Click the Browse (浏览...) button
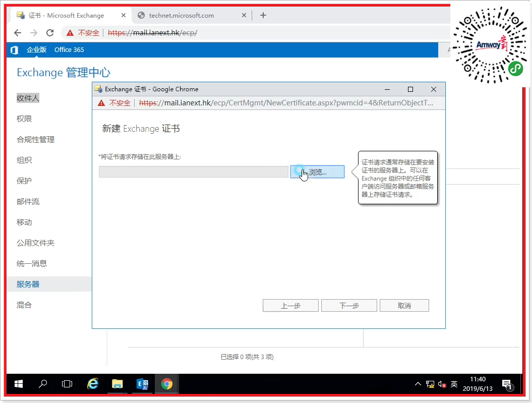The image size is (532, 403). [317, 172]
